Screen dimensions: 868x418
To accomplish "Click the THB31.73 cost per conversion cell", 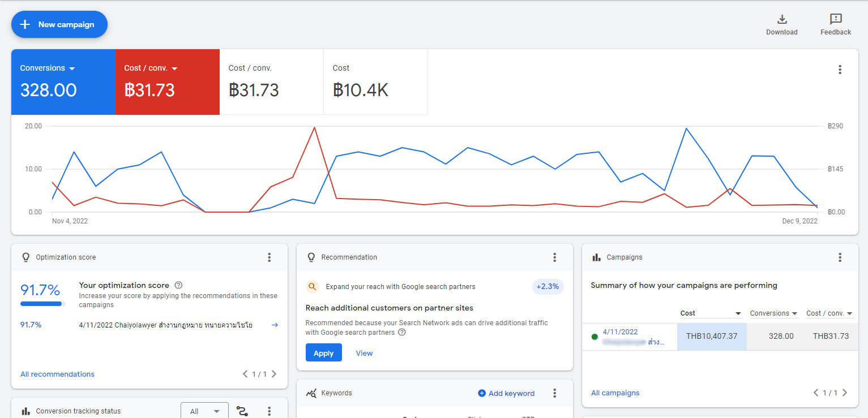I will tap(831, 336).
